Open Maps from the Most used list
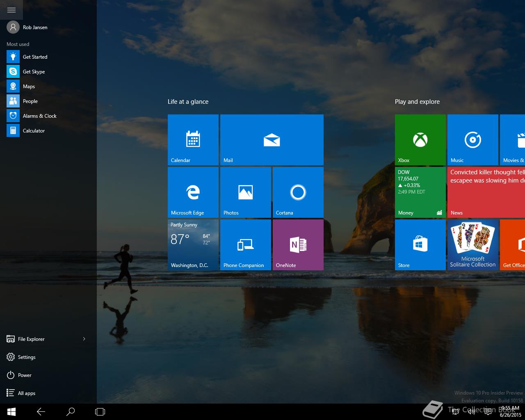Viewport: 525px width, 420px height. click(x=48, y=87)
